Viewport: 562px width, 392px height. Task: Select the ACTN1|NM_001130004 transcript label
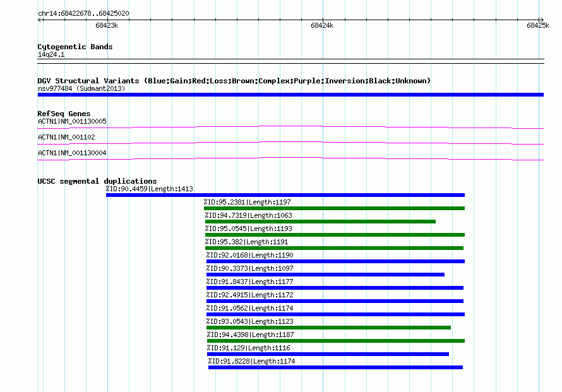(72, 153)
